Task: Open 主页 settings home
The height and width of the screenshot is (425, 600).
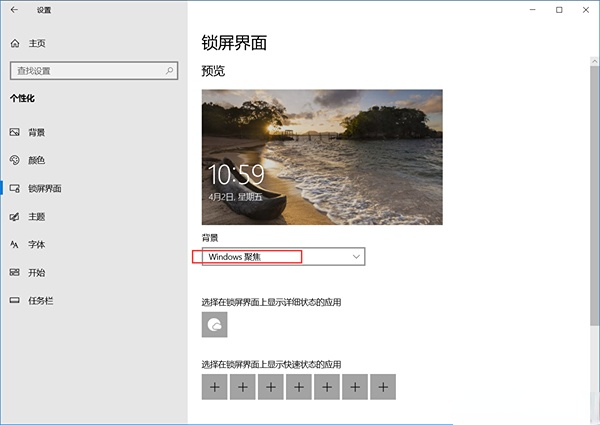Action: 94,43
